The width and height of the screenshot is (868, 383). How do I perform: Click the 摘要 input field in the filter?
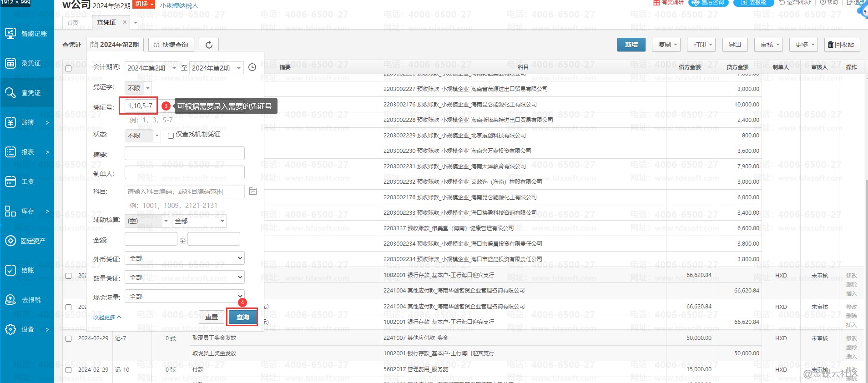click(185, 154)
